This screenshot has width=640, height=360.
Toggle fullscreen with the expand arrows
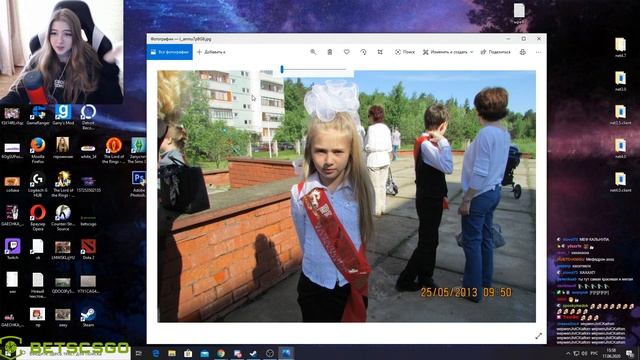pyautogui.click(x=538, y=336)
